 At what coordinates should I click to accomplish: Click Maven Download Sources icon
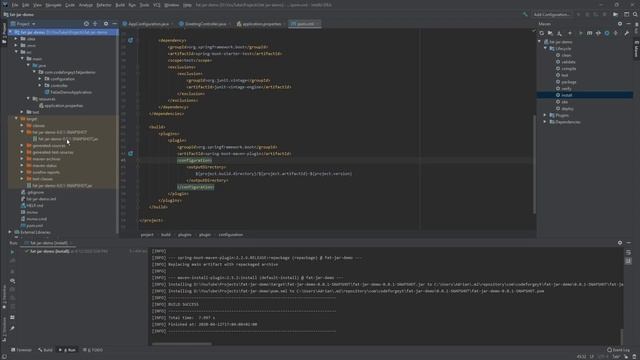(559, 33)
